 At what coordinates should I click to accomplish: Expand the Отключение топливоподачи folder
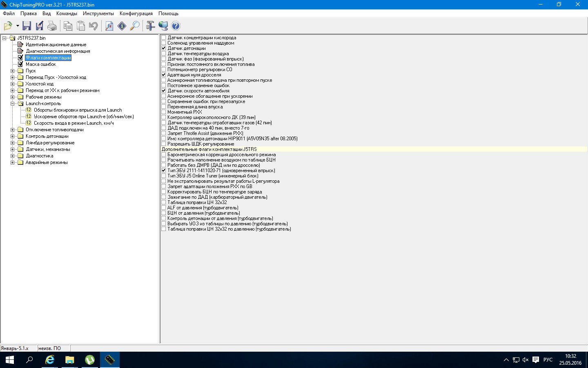(13, 130)
